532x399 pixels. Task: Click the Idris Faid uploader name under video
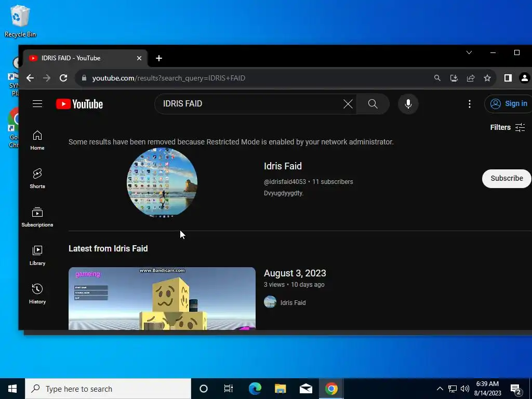coord(293,303)
